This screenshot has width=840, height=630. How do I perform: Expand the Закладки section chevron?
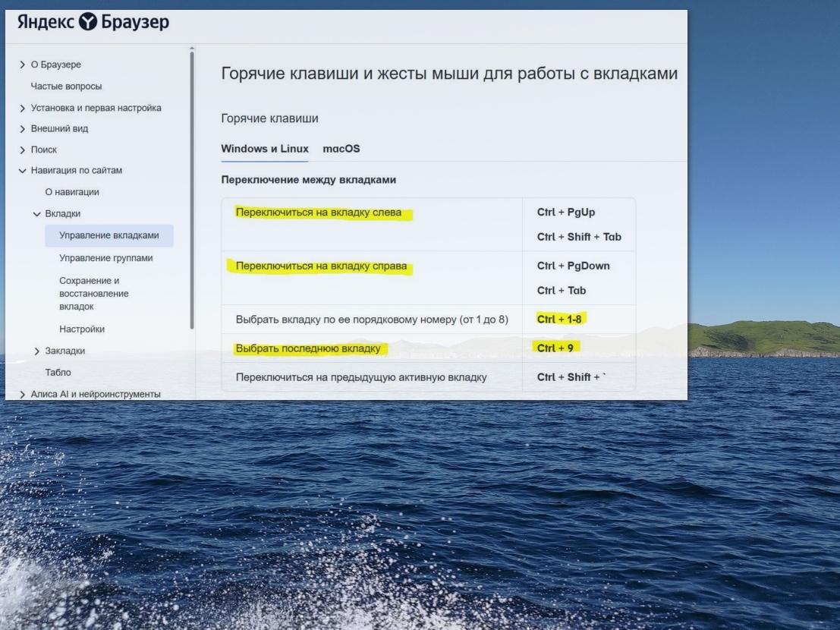pos(36,351)
